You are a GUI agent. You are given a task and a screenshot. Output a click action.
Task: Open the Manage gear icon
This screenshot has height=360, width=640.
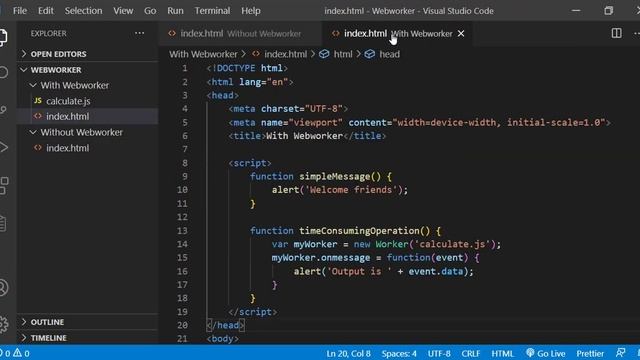coord(3,324)
